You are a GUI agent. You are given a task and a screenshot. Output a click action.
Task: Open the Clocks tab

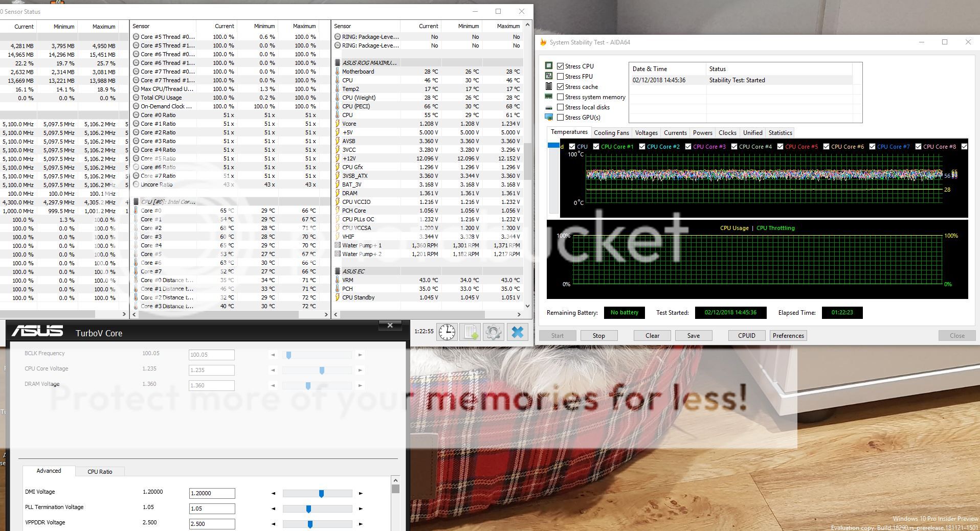click(727, 133)
